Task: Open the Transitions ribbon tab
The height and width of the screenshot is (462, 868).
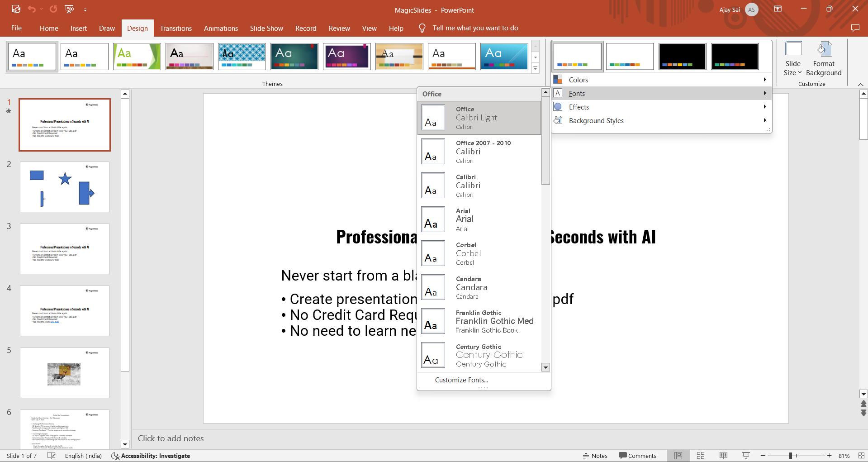Action: click(175, 28)
